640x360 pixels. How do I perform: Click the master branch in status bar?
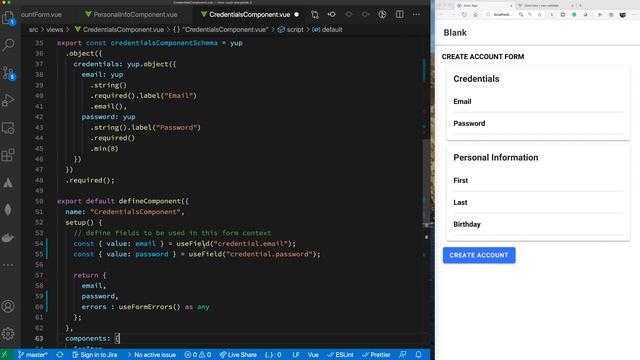[x=33, y=355]
